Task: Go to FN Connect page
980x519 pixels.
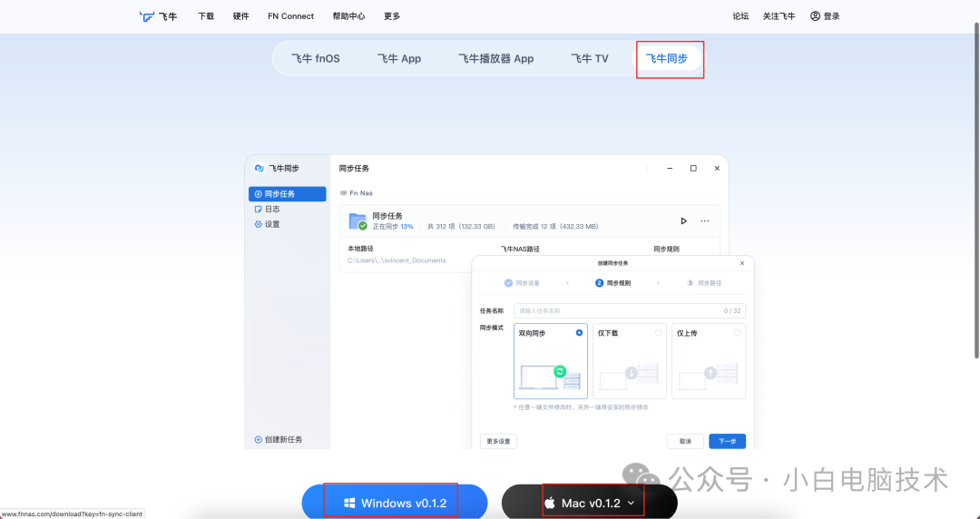Action: pyautogui.click(x=290, y=16)
